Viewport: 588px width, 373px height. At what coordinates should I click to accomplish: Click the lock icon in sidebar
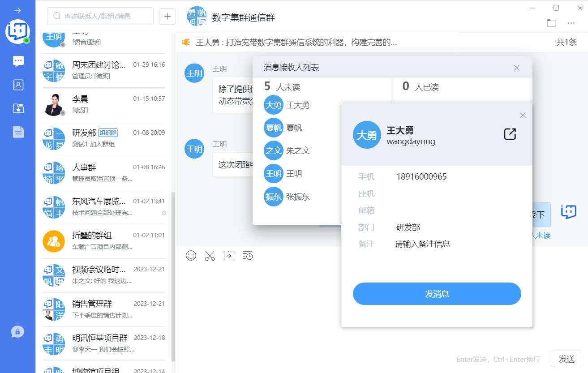coord(17,332)
